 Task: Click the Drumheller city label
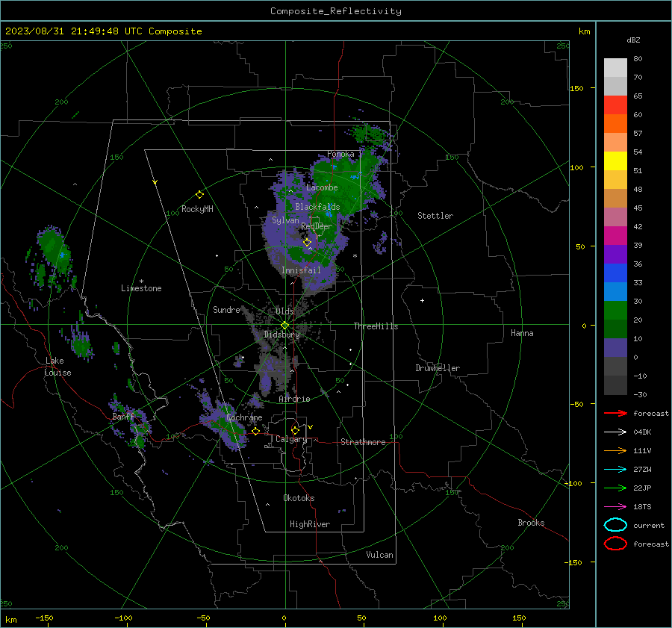[x=438, y=368]
